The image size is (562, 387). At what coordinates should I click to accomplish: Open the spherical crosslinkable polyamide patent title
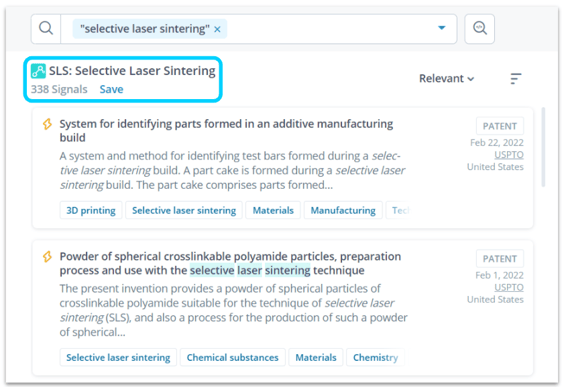pos(230,263)
